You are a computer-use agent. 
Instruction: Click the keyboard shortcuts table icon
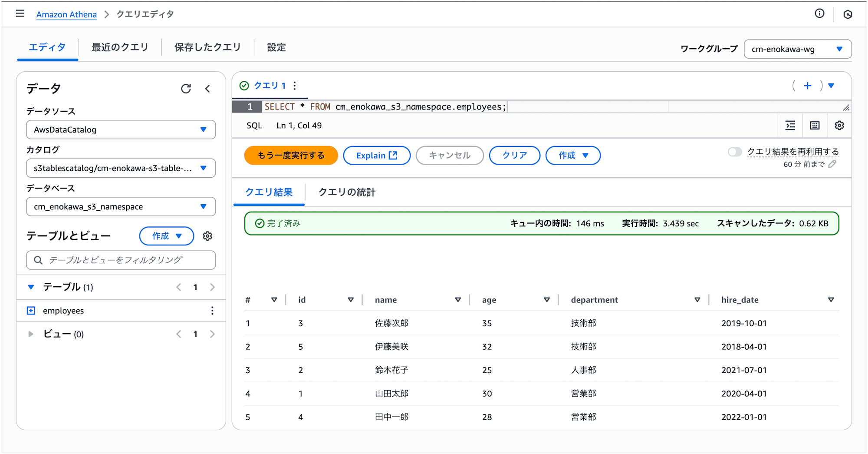point(815,126)
